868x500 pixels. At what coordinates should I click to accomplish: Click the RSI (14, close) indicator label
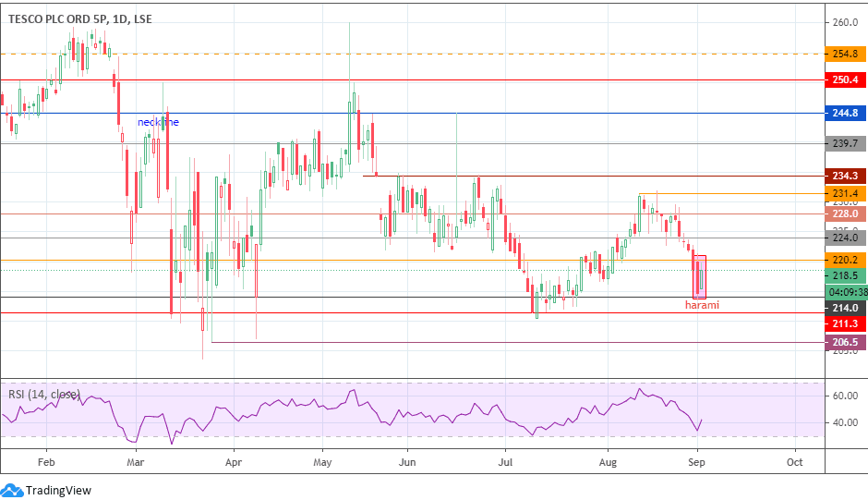point(43,394)
